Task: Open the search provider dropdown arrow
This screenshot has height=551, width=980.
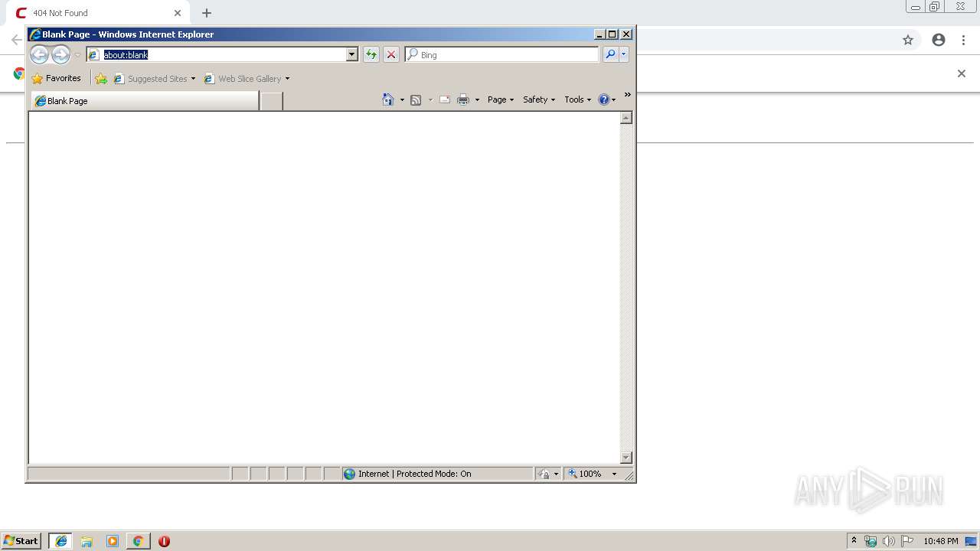Action: point(624,54)
